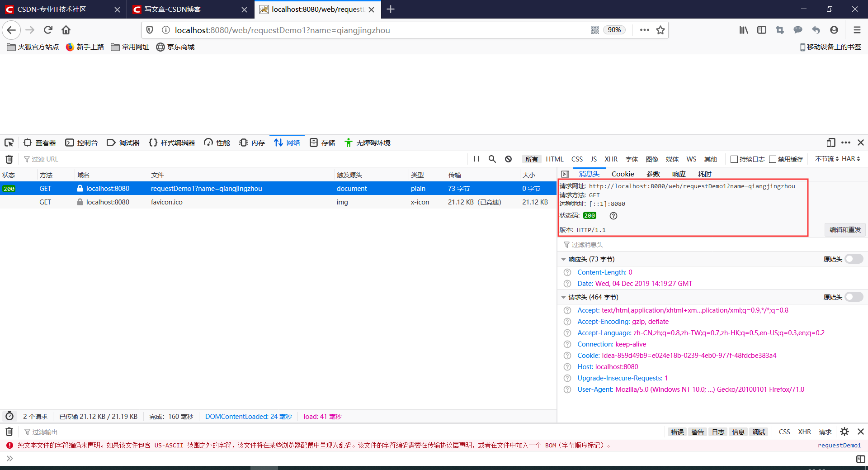
Task: Reload the current page
Action: (48, 30)
